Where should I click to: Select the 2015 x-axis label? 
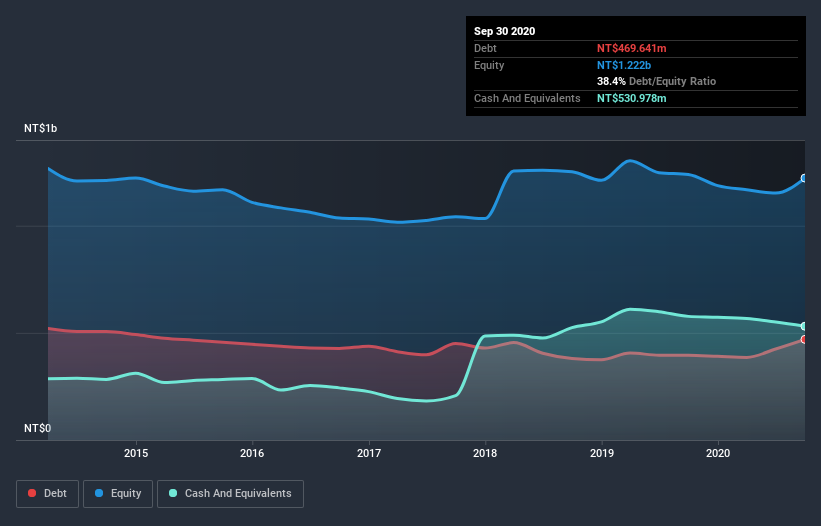(136, 453)
